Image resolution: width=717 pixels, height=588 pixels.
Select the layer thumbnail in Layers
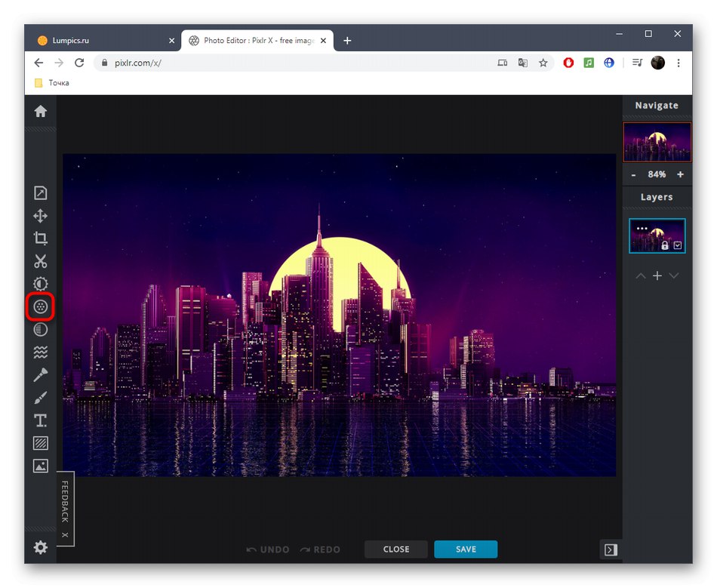click(657, 236)
